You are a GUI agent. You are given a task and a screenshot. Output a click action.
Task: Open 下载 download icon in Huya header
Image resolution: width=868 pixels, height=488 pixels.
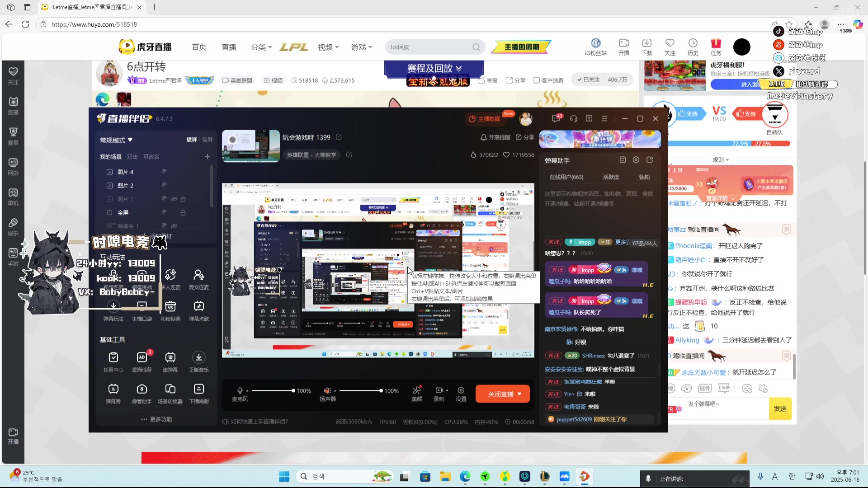(x=647, y=47)
